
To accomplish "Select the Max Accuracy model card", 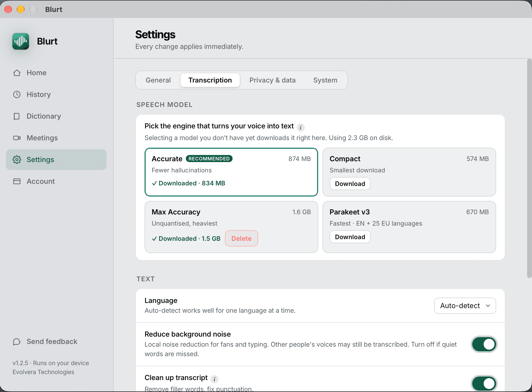I will (x=231, y=227).
